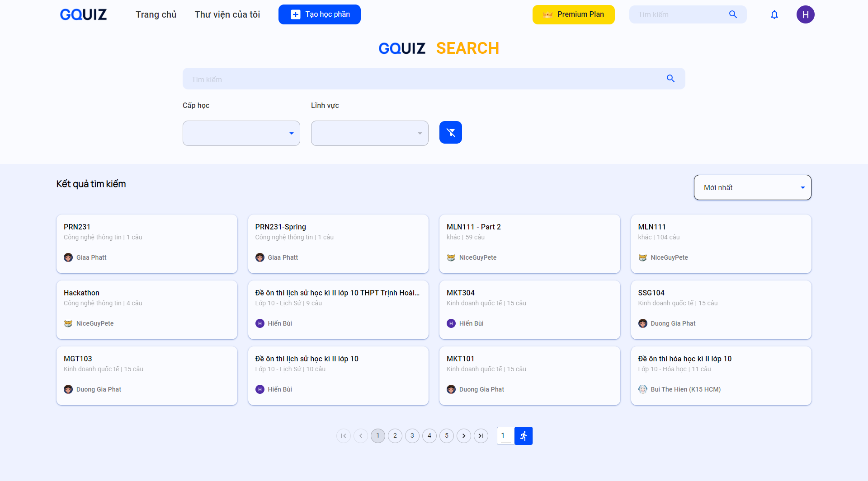Open Đề ôn thi hóa học card
This screenshot has height=481, width=868.
721,376
